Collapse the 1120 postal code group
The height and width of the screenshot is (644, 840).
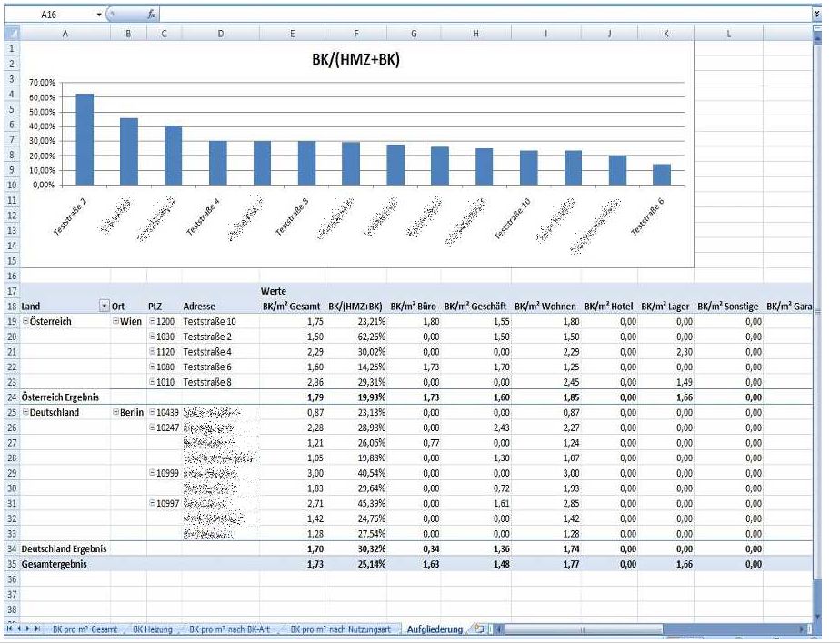(152, 351)
